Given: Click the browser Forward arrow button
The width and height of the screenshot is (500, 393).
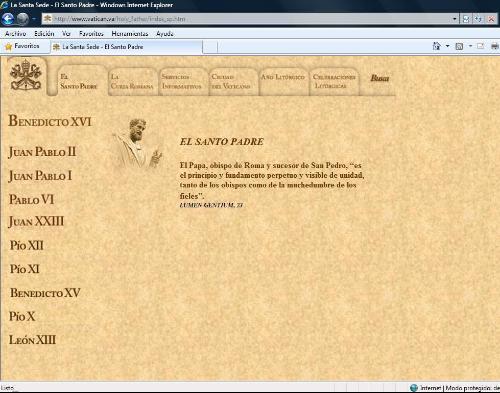Looking at the screenshot, I should [x=23, y=19].
